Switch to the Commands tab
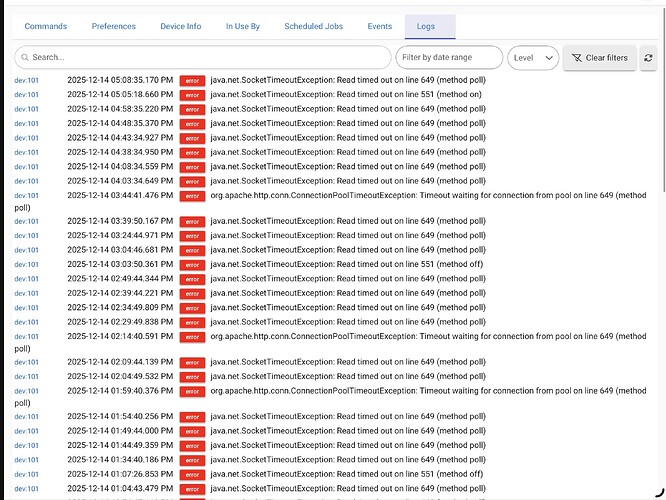Viewport: 666px width, 500px height. (46, 26)
